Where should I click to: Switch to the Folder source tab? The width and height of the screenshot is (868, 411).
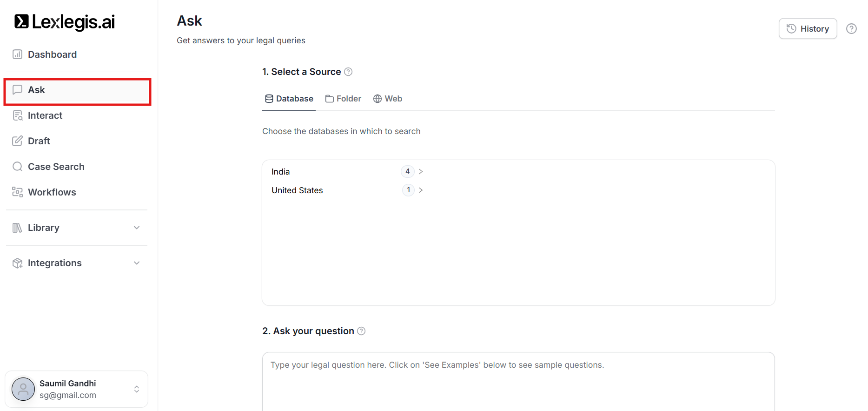[x=344, y=99]
